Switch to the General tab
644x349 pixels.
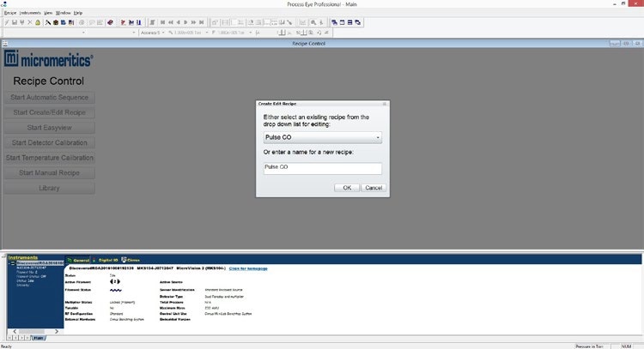[78, 260]
